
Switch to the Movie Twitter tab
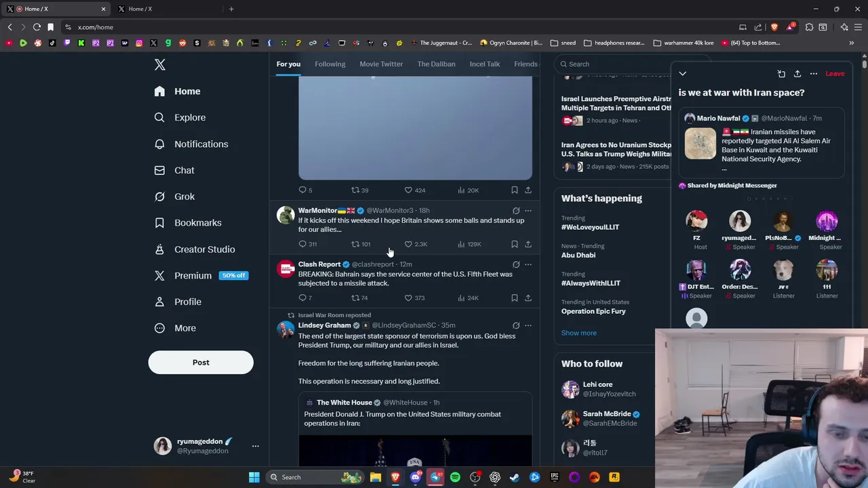pyautogui.click(x=381, y=64)
